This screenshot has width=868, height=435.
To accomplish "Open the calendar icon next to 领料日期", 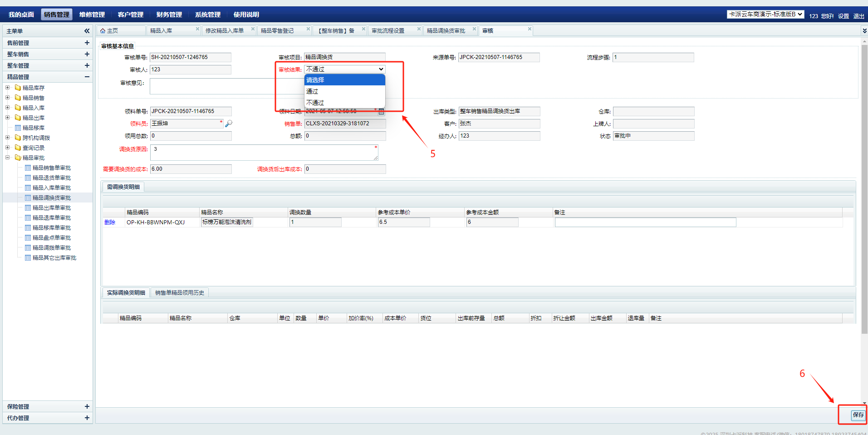I will pyautogui.click(x=381, y=111).
